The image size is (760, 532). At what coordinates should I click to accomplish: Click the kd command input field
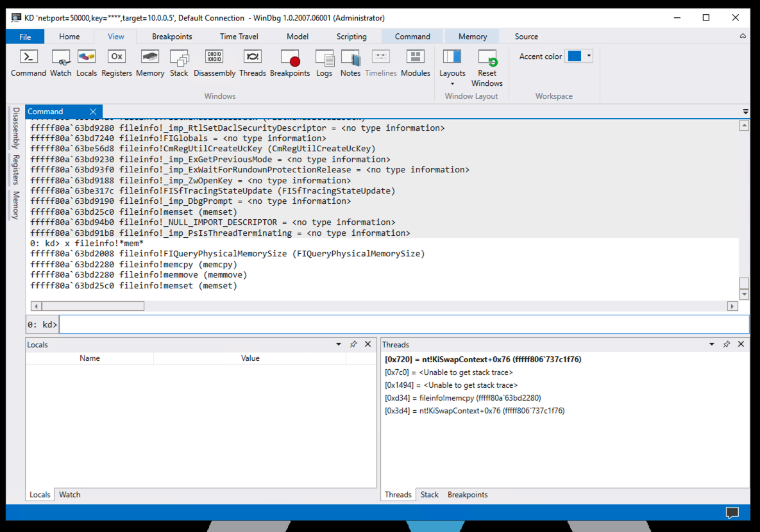pos(403,325)
